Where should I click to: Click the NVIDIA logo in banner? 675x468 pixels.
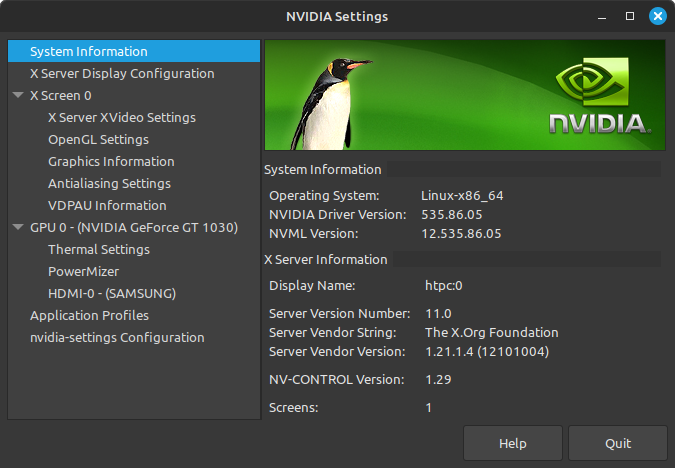coord(600,96)
